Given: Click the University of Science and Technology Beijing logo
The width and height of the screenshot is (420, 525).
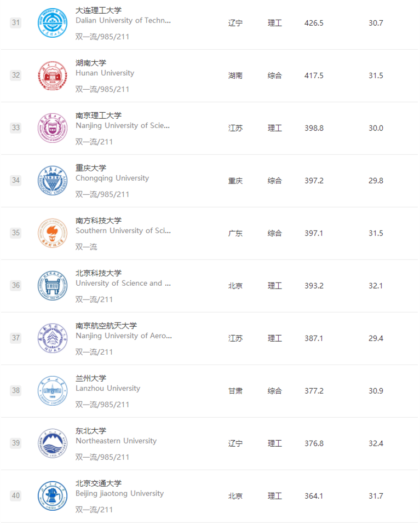Looking at the screenshot, I should pos(52,286).
